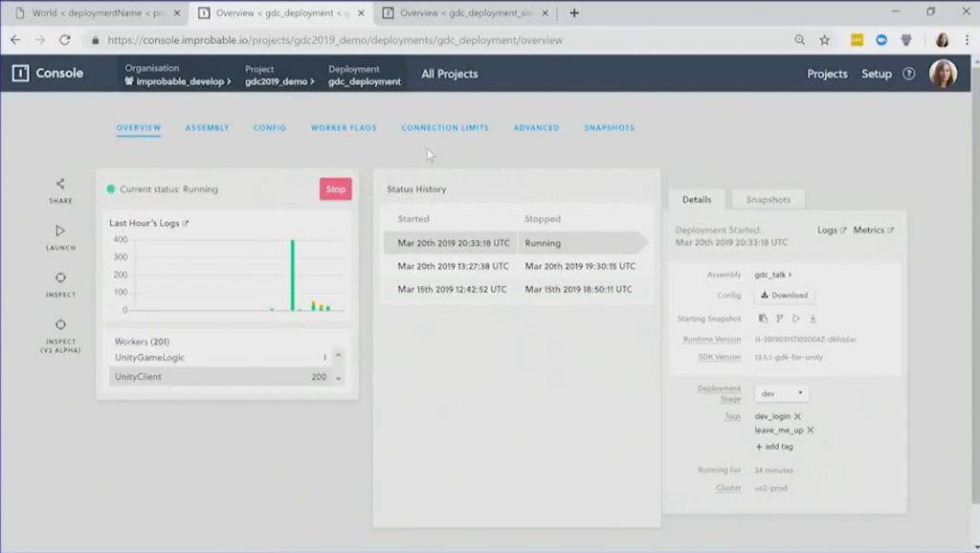This screenshot has height=553, width=980.
Task: Bookmark this page with the star icon
Action: click(x=825, y=40)
